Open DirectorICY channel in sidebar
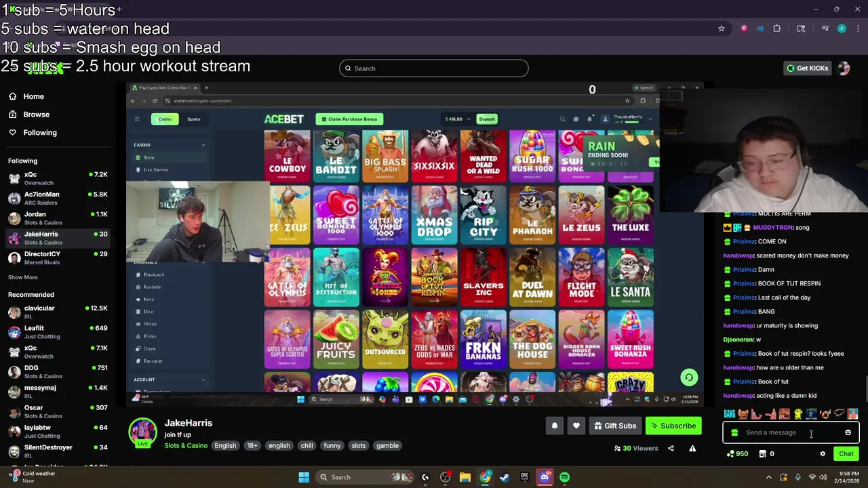 [57, 258]
